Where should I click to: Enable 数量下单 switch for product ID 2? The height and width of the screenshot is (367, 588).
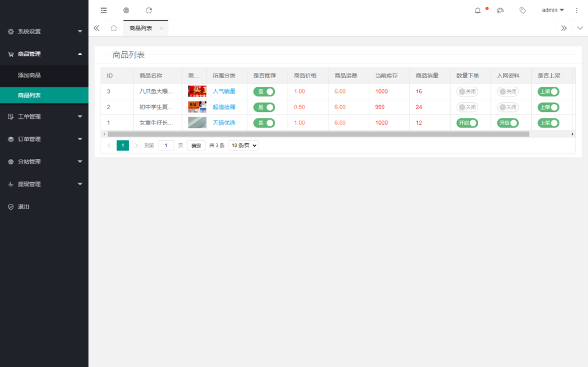click(467, 107)
